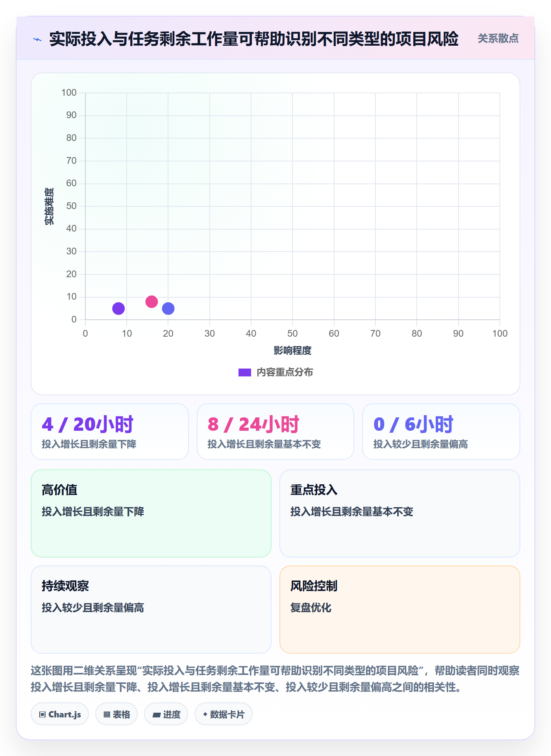Click the 数据卡片 chip's diamond icon

[205, 714]
